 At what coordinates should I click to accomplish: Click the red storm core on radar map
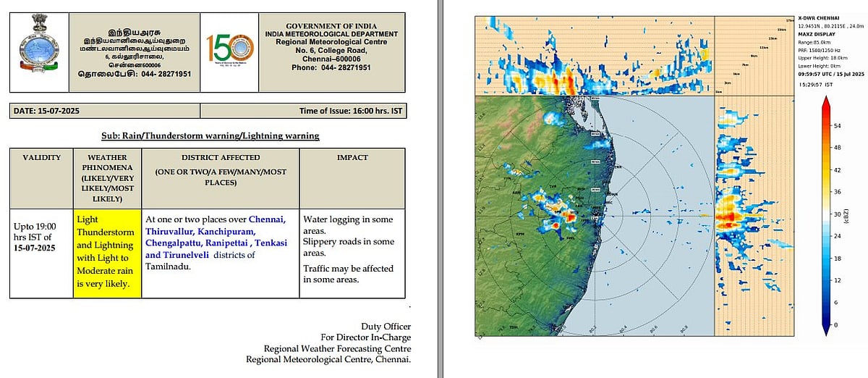pyautogui.click(x=555, y=226)
